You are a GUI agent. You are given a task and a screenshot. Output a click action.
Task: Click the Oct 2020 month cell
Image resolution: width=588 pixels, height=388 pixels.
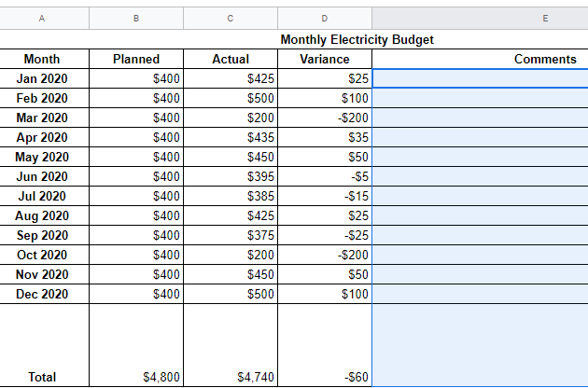pyautogui.click(x=42, y=255)
